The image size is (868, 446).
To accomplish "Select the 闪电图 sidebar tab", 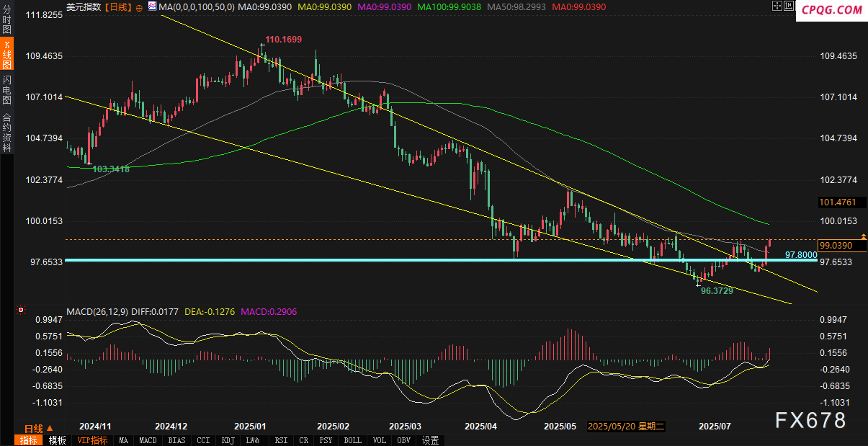I will (6, 89).
